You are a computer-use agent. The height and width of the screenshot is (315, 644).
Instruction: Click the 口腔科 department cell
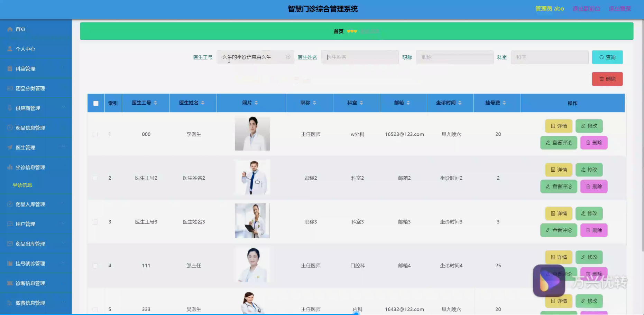tap(357, 266)
